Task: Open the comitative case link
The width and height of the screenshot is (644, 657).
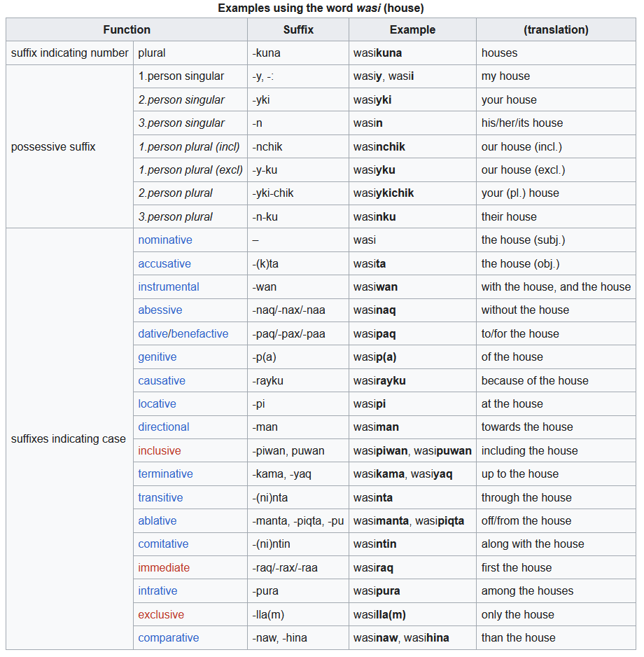Action: click(x=163, y=544)
